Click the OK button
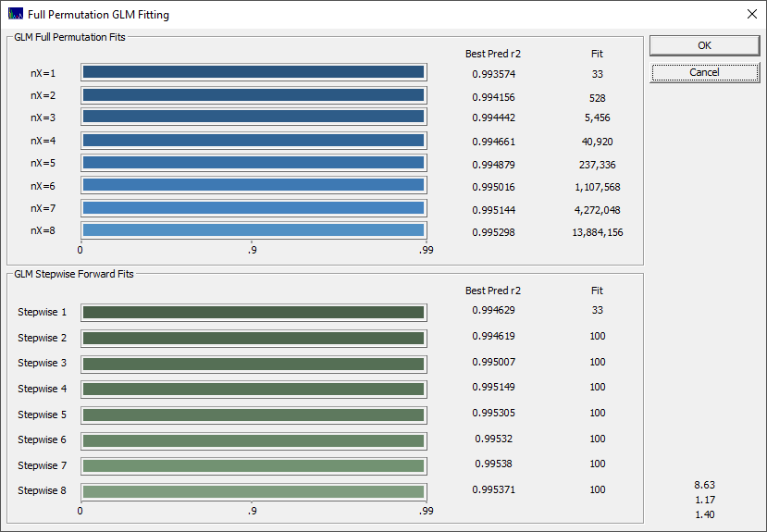The width and height of the screenshot is (767, 532). tap(704, 45)
